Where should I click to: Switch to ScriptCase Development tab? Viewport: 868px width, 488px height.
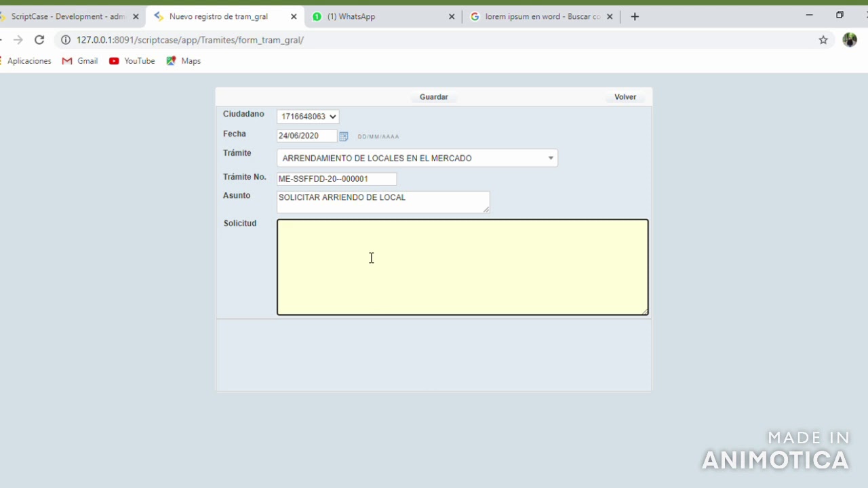point(68,16)
